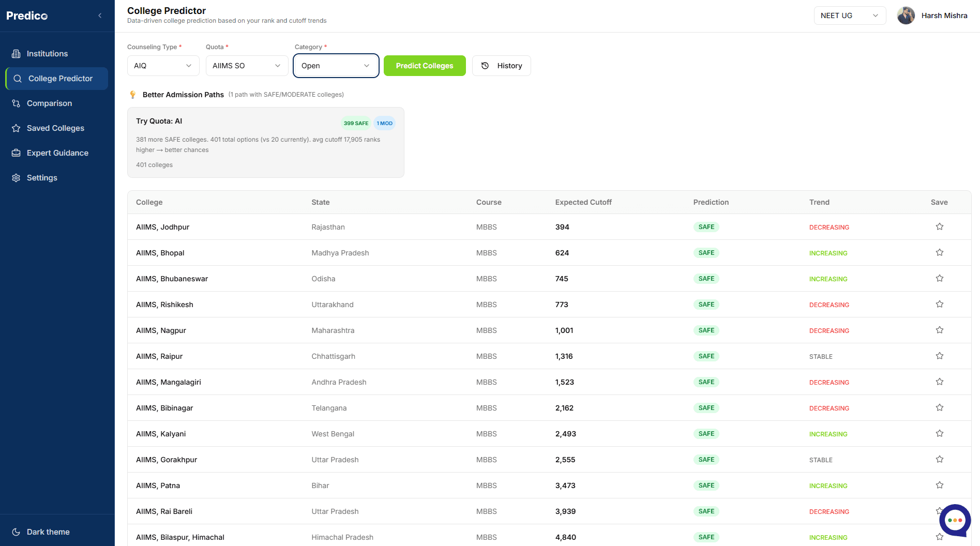The height and width of the screenshot is (546, 980).
Task: Save AIIMS, Raipur using star
Action: pyautogui.click(x=940, y=356)
